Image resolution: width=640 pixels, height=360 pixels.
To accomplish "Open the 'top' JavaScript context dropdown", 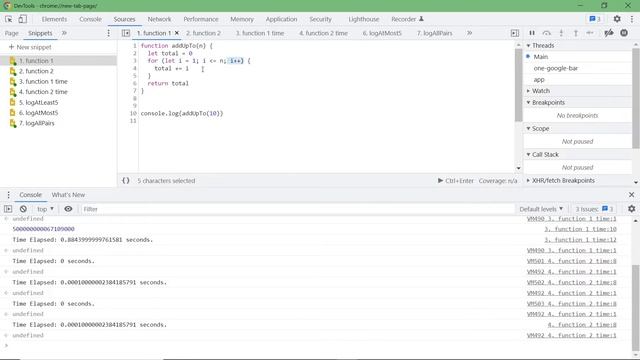I will (45, 209).
